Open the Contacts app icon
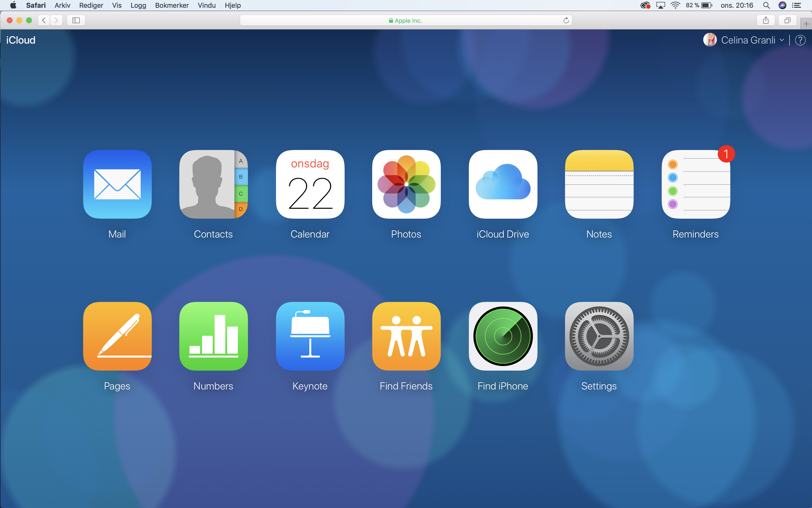 pyautogui.click(x=213, y=184)
